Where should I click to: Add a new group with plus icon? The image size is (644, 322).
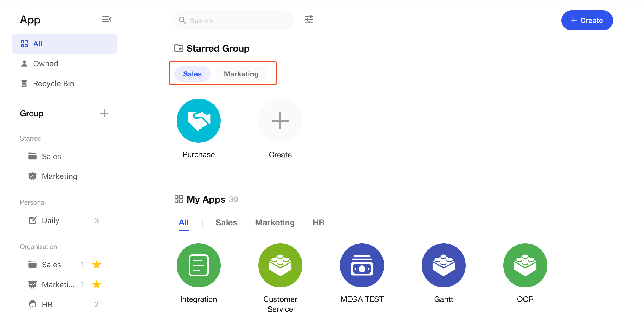pyautogui.click(x=104, y=113)
